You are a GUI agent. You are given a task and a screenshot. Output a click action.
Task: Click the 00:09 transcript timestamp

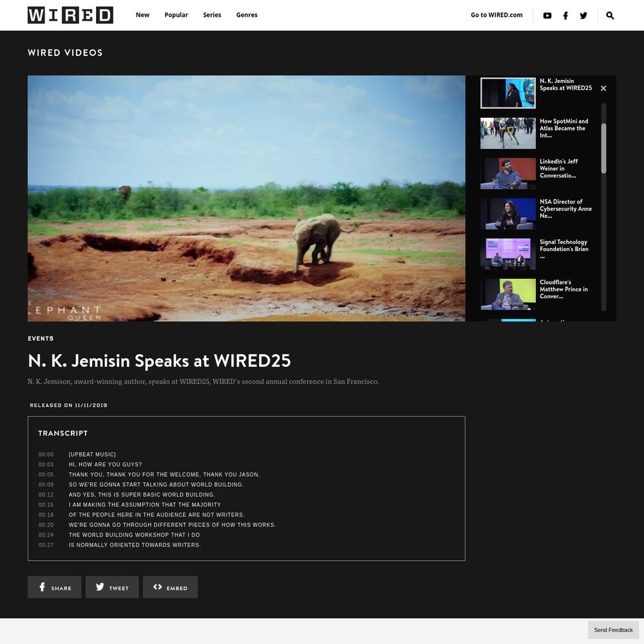click(x=46, y=485)
